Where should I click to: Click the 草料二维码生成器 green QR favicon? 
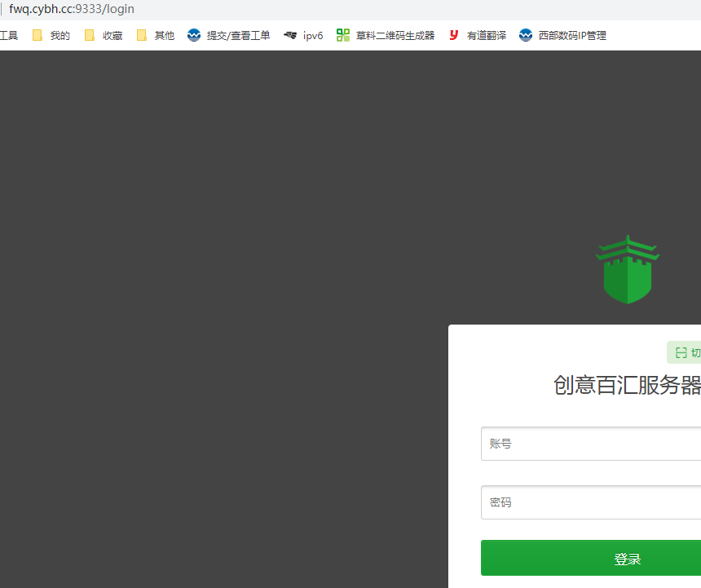[343, 35]
